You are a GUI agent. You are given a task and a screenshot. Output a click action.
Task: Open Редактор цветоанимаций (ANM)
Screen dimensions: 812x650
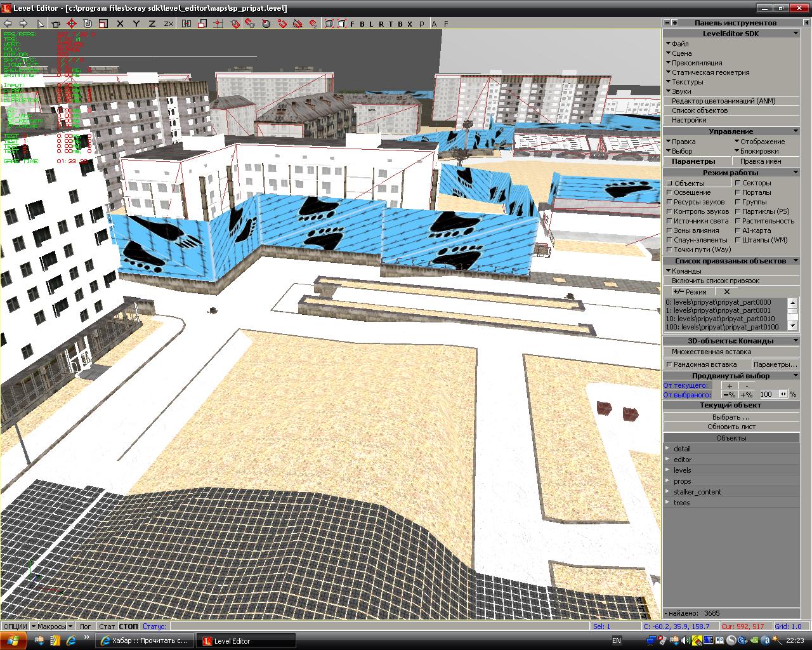(731, 101)
